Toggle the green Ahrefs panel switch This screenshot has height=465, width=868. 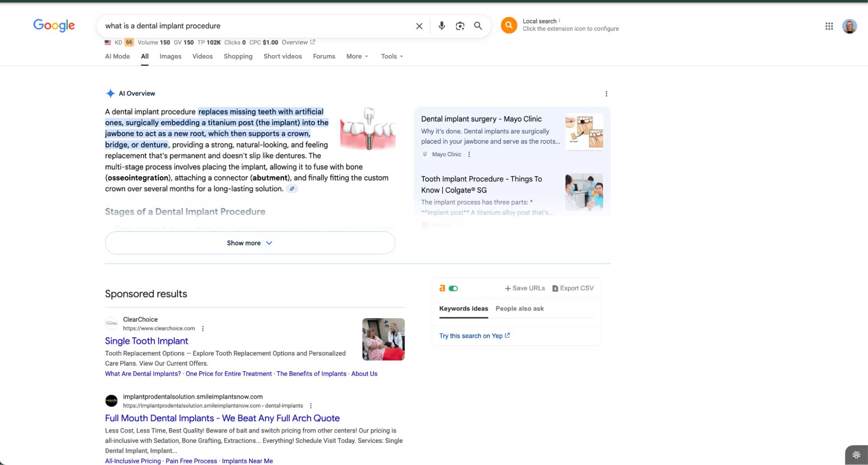(x=453, y=288)
